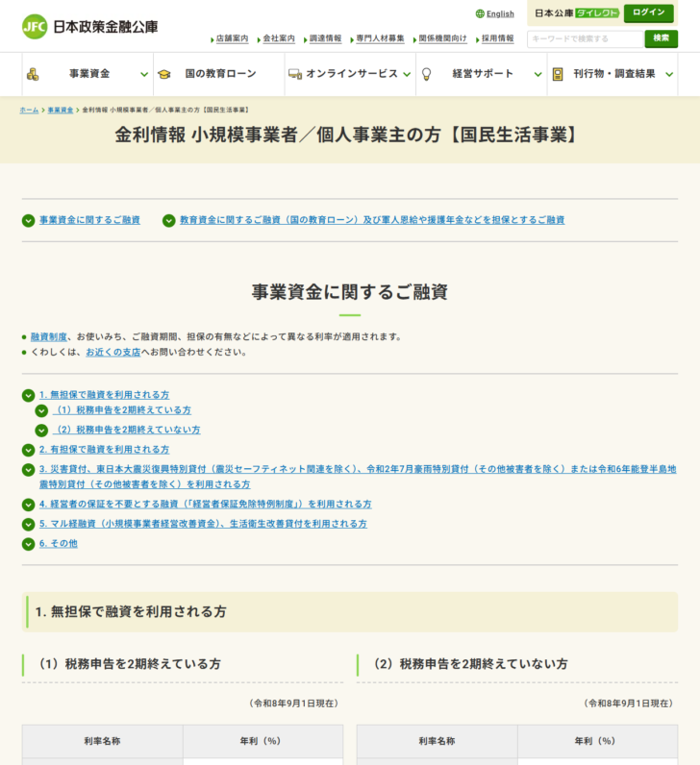Open the お近くの支店 inline link
Screen dimensions: 700x765
click(x=113, y=353)
